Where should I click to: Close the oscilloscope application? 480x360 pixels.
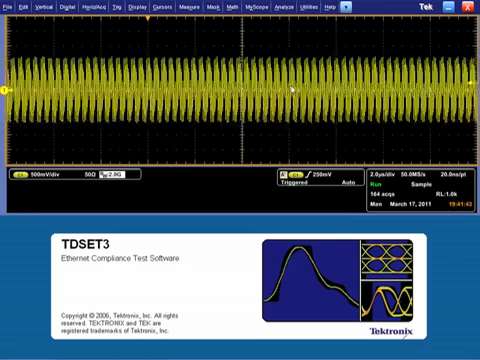(468, 7)
